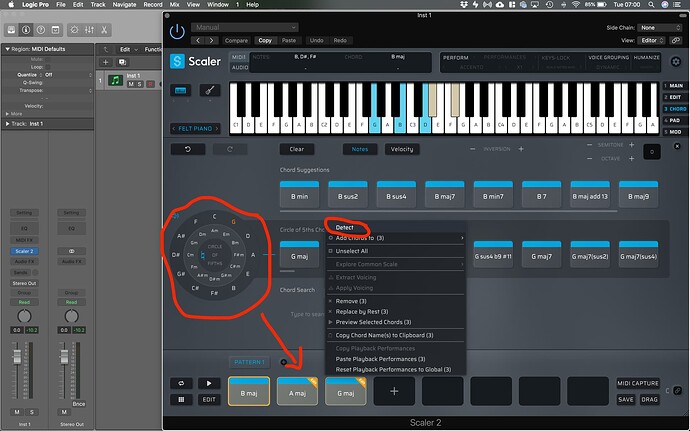Switch to the guitar view icon
This screenshot has height=431, width=690.
[x=210, y=90]
